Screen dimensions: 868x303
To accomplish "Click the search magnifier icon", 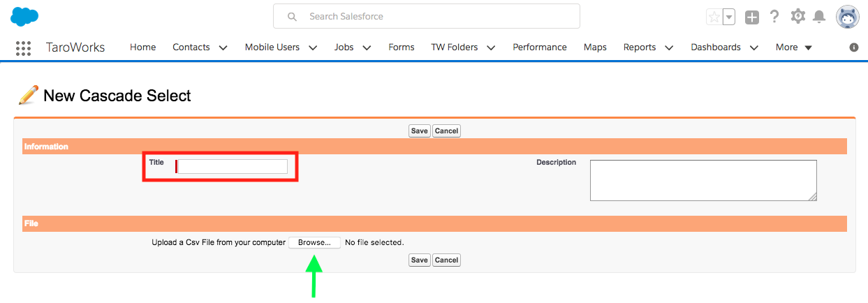I will tap(292, 16).
